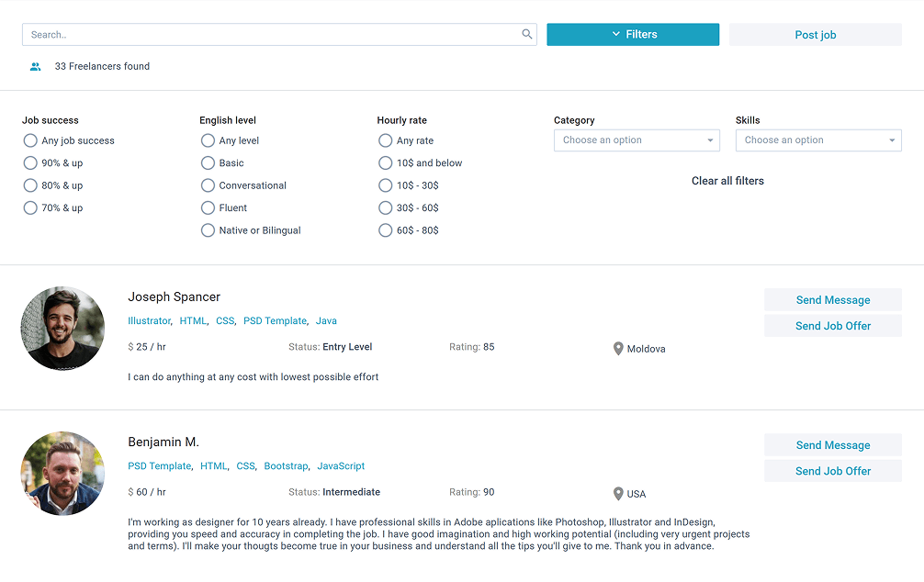Click the location pin beside Moldova
This screenshot has width=924, height=582.
point(618,349)
